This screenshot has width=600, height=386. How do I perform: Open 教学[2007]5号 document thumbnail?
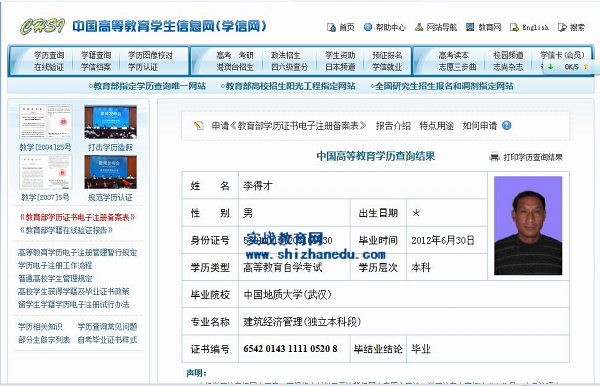click(46, 172)
